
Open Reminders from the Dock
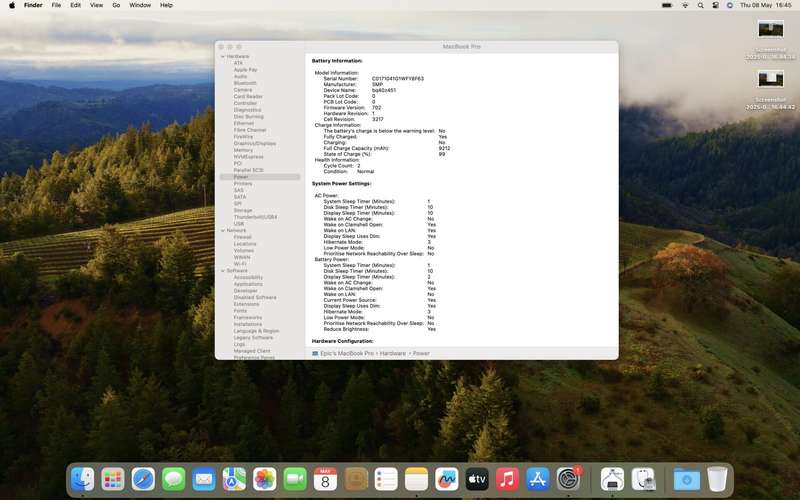click(386, 480)
